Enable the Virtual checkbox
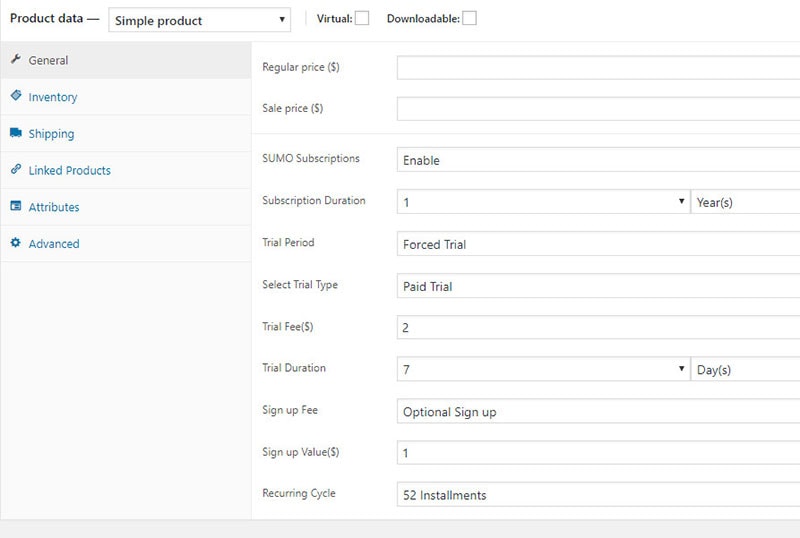800x538 pixels. coord(362,18)
